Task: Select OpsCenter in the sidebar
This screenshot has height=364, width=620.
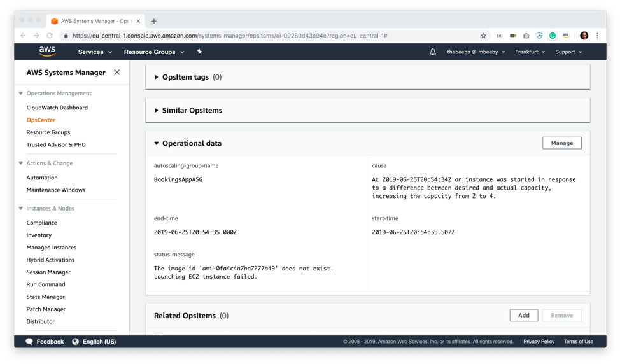Action: [41, 120]
